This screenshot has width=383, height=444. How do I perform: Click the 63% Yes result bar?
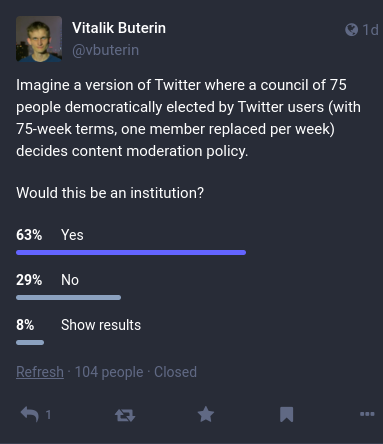pos(131,253)
